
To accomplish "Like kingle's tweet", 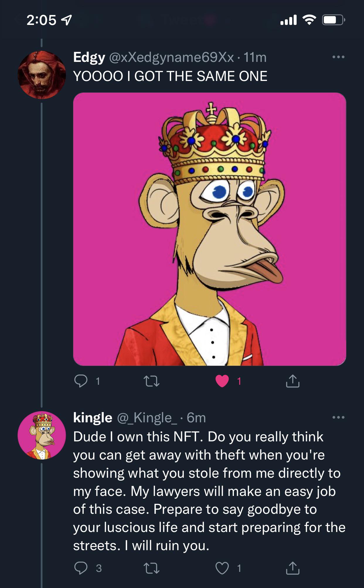I will coord(222,568).
